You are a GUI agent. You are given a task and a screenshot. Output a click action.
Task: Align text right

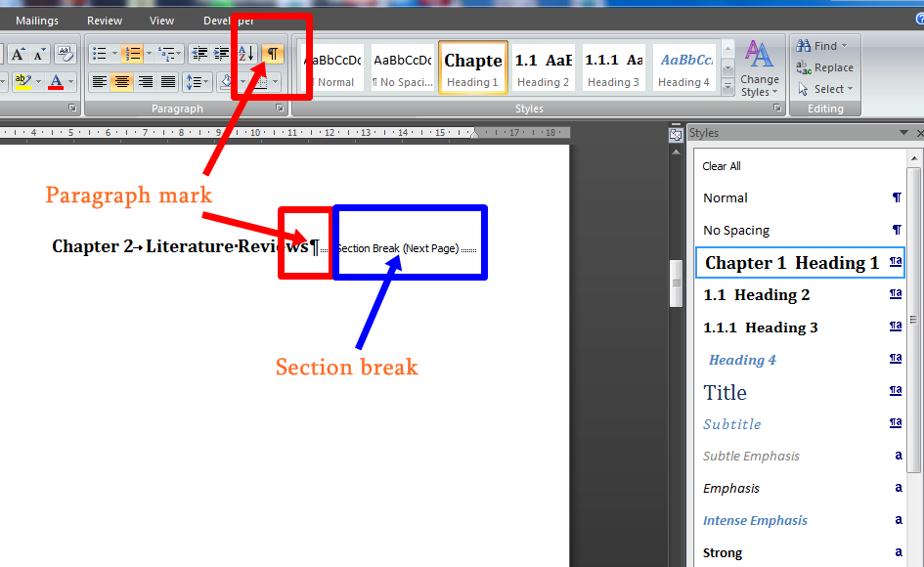tap(145, 81)
